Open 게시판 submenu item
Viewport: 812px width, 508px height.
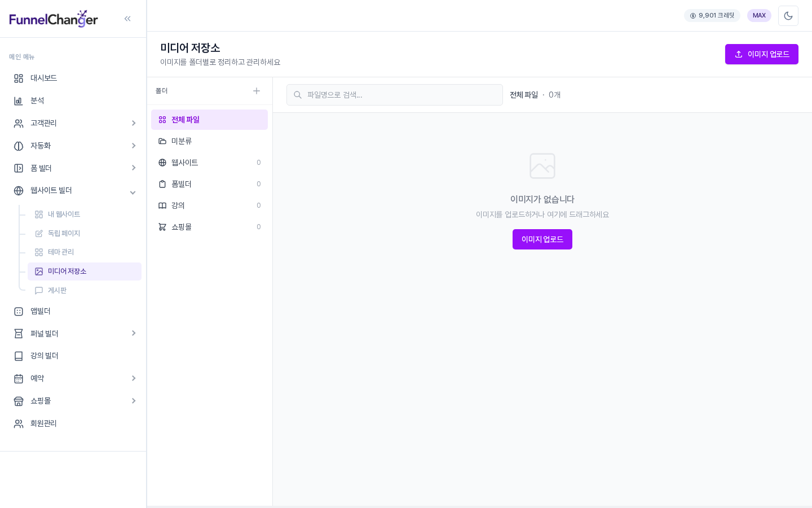pyautogui.click(x=85, y=291)
